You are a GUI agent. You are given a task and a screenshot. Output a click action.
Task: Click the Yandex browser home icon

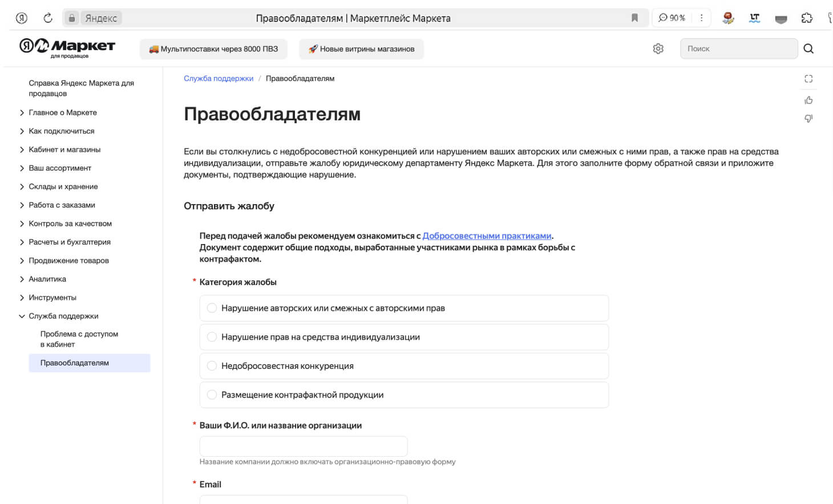(x=22, y=18)
